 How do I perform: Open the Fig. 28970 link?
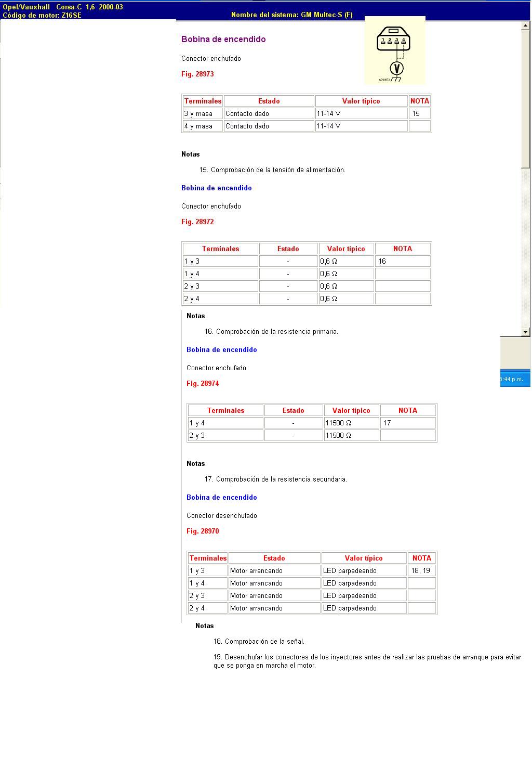(x=203, y=531)
